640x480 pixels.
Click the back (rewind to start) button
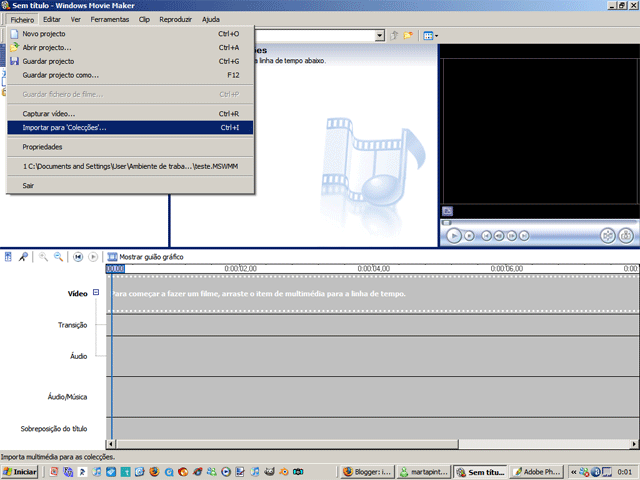tap(486, 236)
